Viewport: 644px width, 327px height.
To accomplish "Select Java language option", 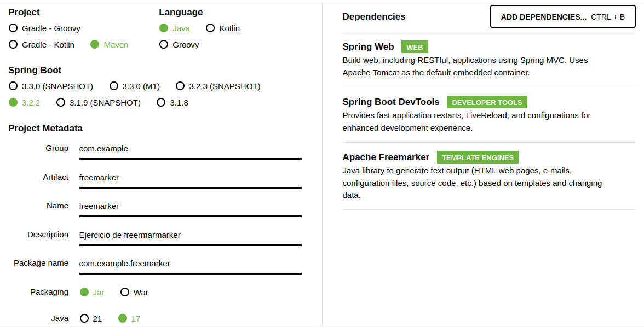I will click(x=175, y=28).
